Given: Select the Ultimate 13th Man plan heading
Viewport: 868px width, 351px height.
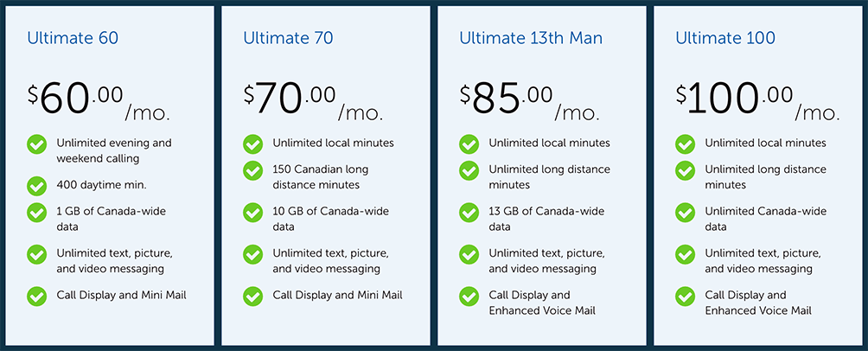Looking at the screenshot, I should click(531, 38).
